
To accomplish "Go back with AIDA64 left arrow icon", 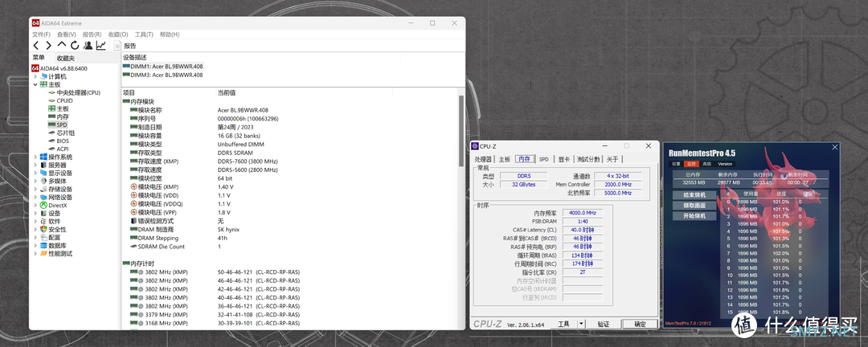I will pos(36,45).
